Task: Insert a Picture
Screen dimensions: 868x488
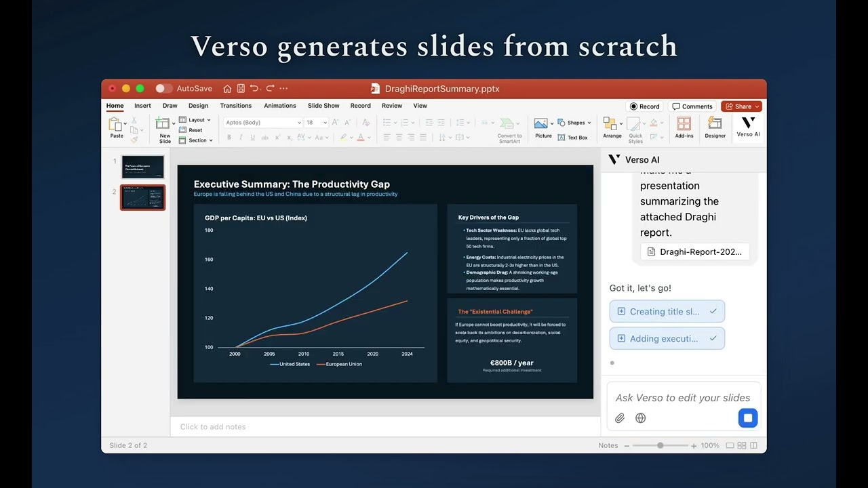Action: 542,128
